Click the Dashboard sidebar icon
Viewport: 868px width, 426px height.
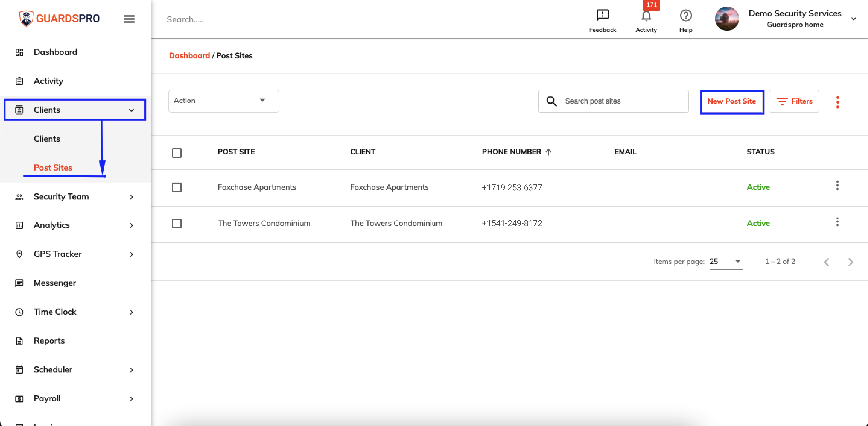point(19,52)
